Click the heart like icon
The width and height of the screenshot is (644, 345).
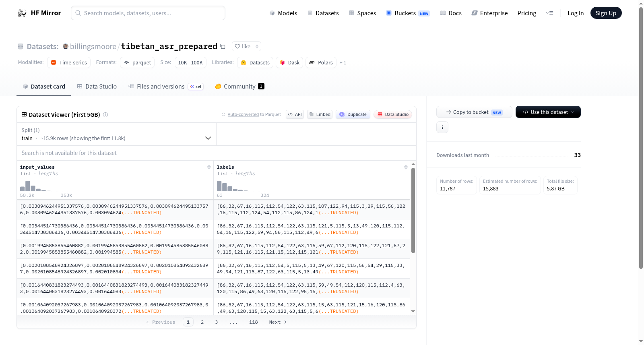pos(237,46)
